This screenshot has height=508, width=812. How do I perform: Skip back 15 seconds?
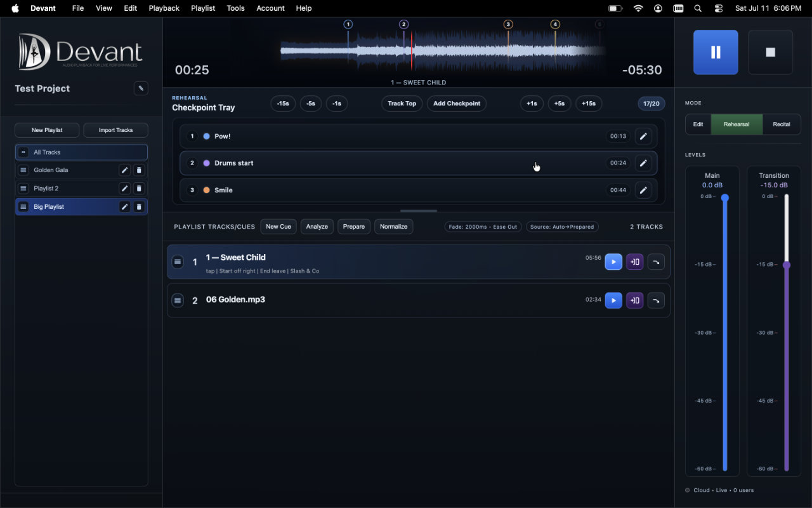click(283, 104)
